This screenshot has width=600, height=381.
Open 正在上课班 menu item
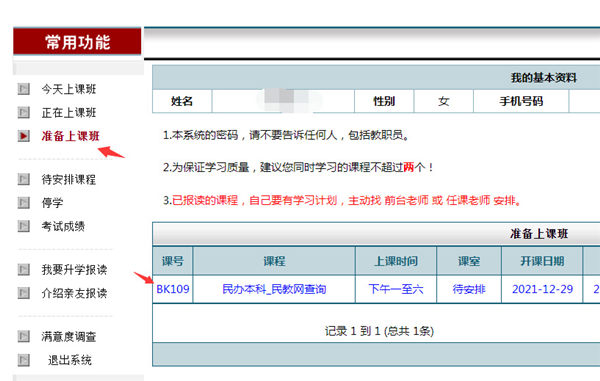pyautogui.click(x=69, y=112)
